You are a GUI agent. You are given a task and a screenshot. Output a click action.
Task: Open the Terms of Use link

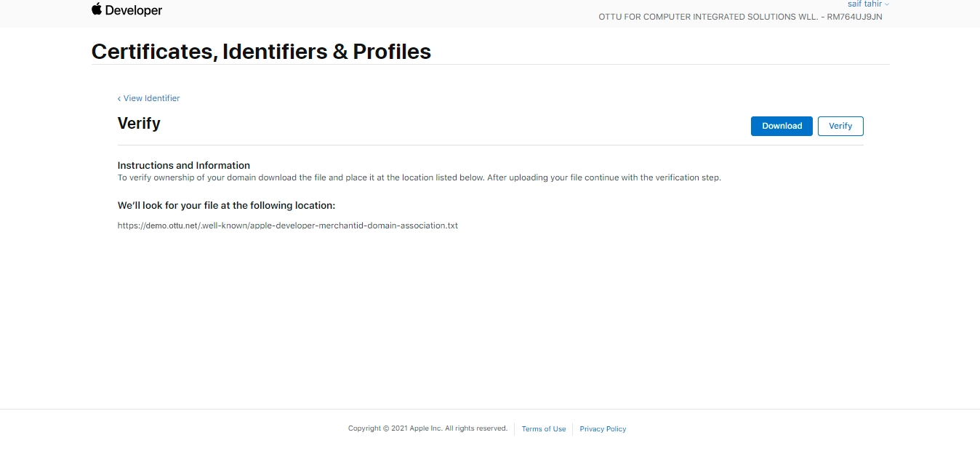(543, 429)
